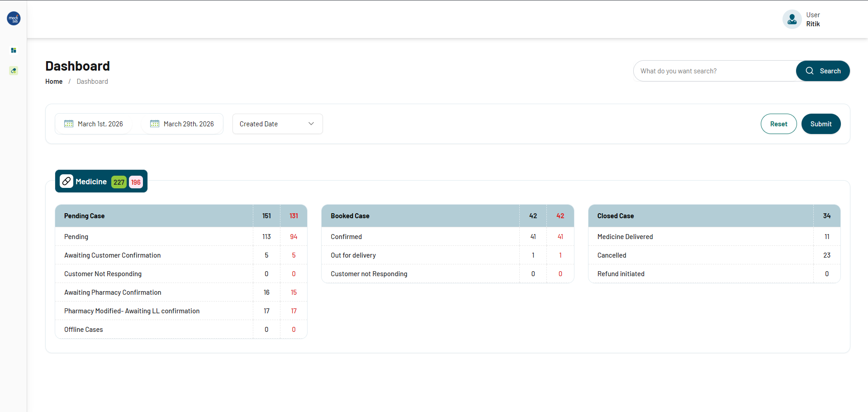This screenshot has height=412, width=868.
Task: Click the red 196 badge on Medicine tab
Action: point(136,182)
